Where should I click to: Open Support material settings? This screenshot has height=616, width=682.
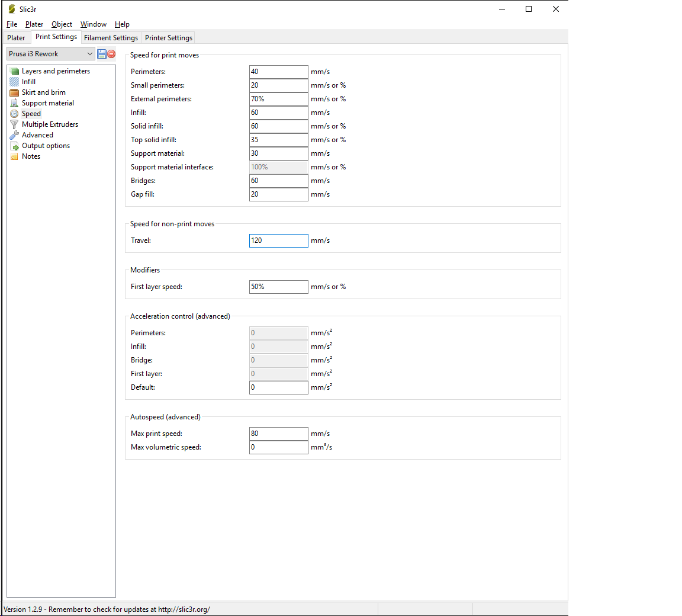tap(48, 103)
